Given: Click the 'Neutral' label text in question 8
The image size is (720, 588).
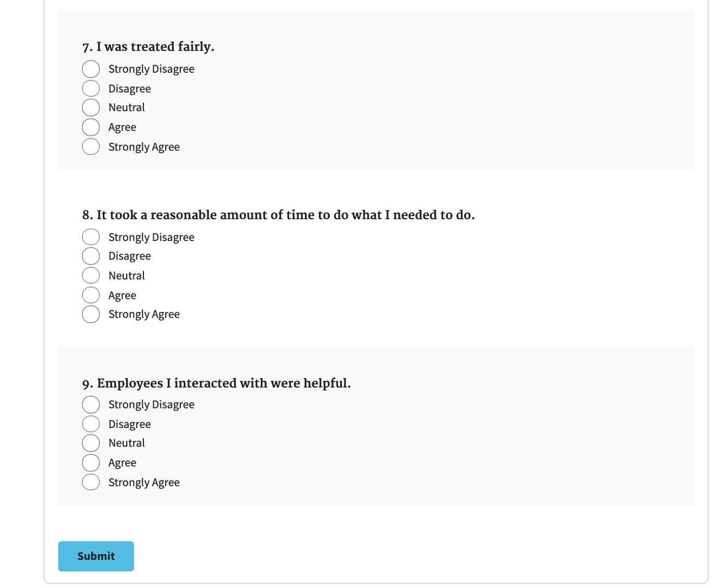Looking at the screenshot, I should pos(127,276).
